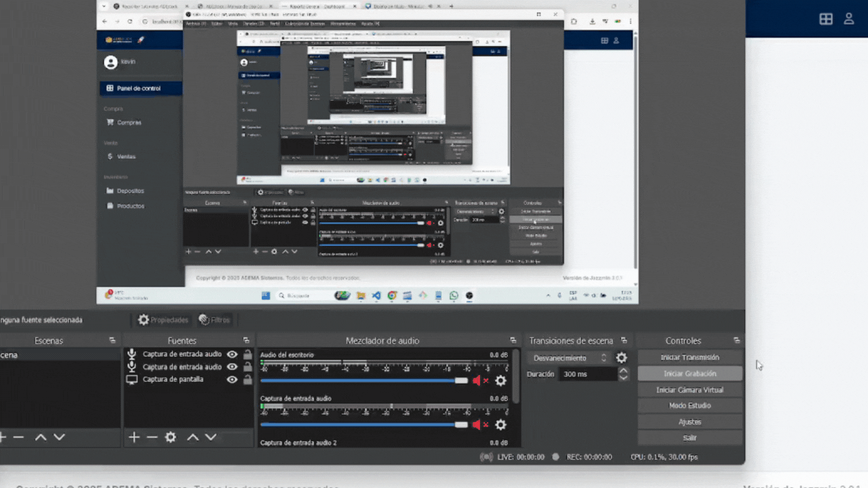
Task: Open Archivo menu in previewed OBS window
Action: click(x=195, y=24)
